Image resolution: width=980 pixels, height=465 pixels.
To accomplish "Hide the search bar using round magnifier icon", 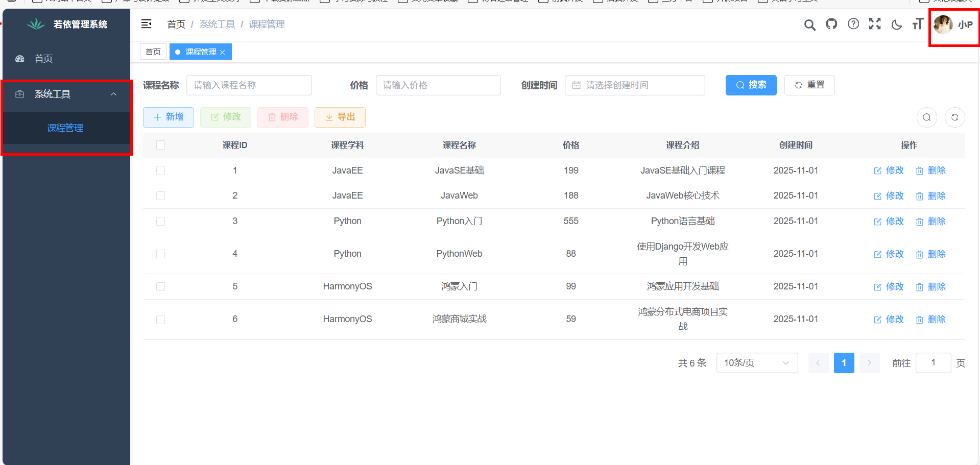I will (926, 117).
